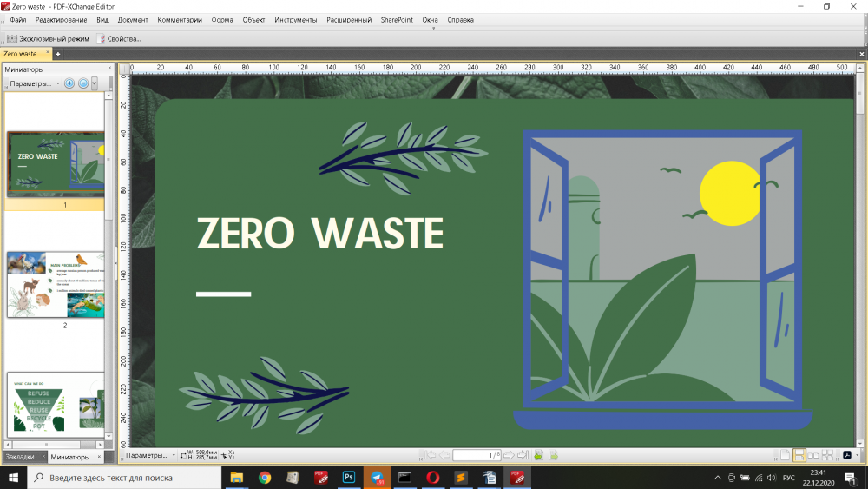Viewport: 868px width, 489px height.
Task: Open Параметры dropdown in bottom status bar
Action: (146, 455)
